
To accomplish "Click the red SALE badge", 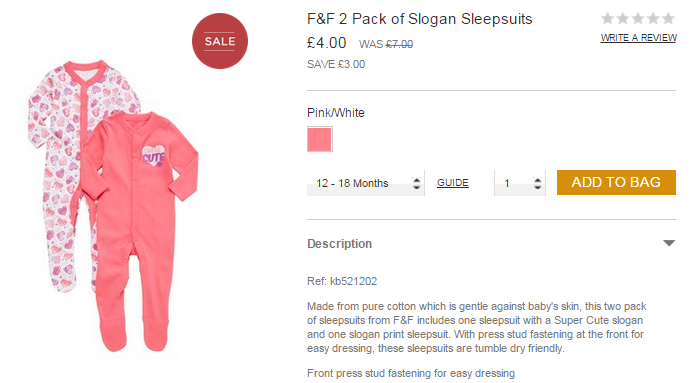I will (220, 41).
